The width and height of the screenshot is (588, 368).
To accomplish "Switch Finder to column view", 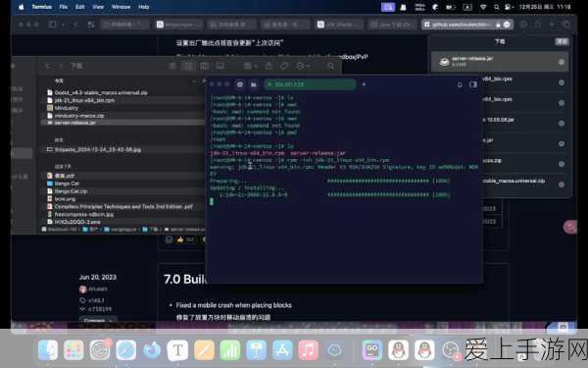I will click(204, 66).
